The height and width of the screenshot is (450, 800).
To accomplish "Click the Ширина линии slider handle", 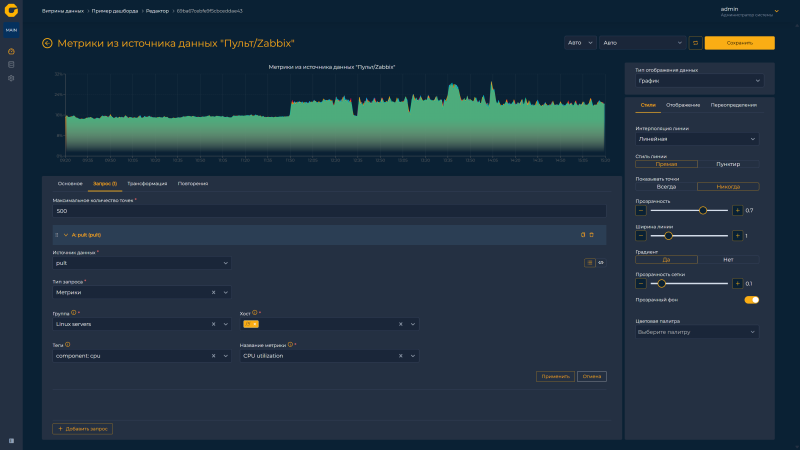I will (668, 236).
